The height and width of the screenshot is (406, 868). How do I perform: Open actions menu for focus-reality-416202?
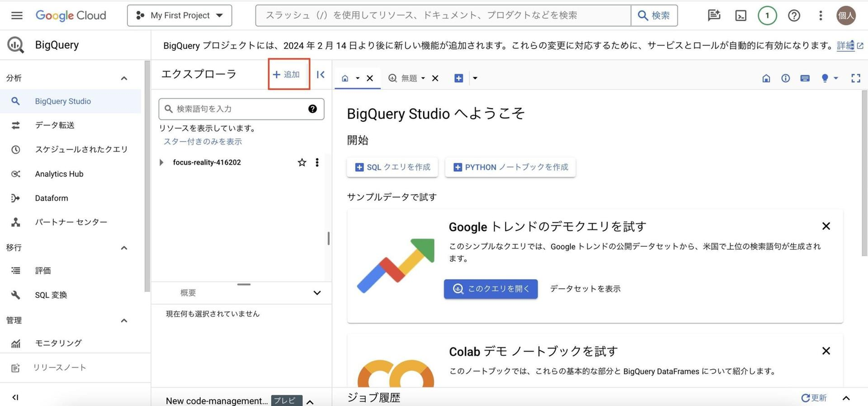pos(317,162)
